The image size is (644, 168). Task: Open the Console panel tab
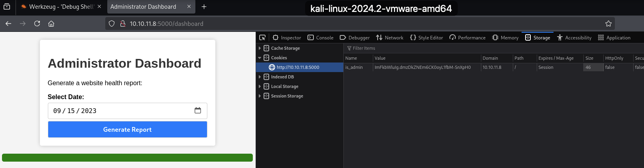pyautogui.click(x=321, y=38)
